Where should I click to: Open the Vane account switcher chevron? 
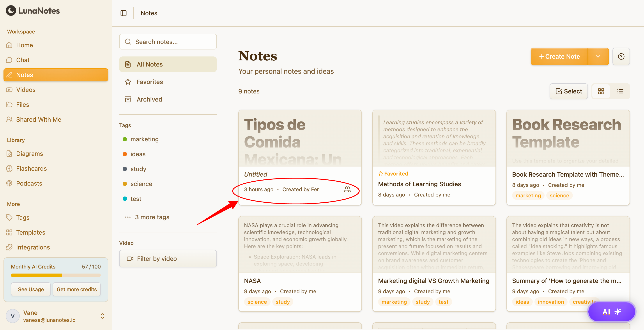(103, 316)
